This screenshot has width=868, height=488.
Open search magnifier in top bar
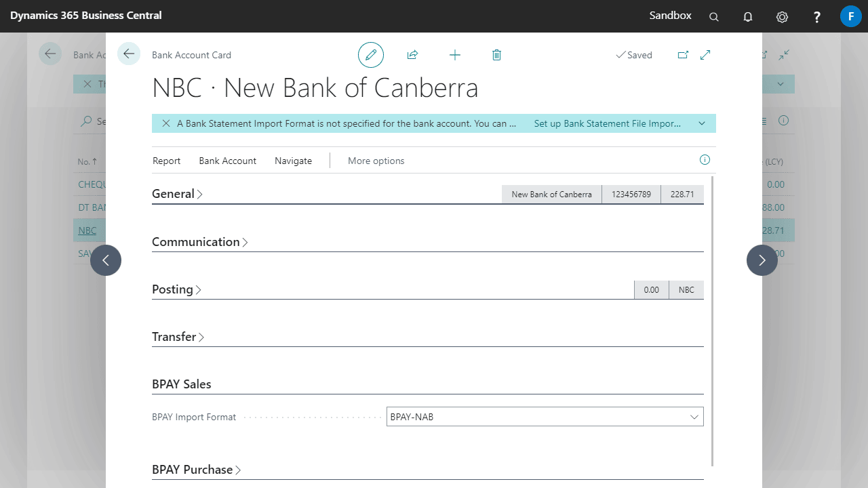(x=714, y=17)
